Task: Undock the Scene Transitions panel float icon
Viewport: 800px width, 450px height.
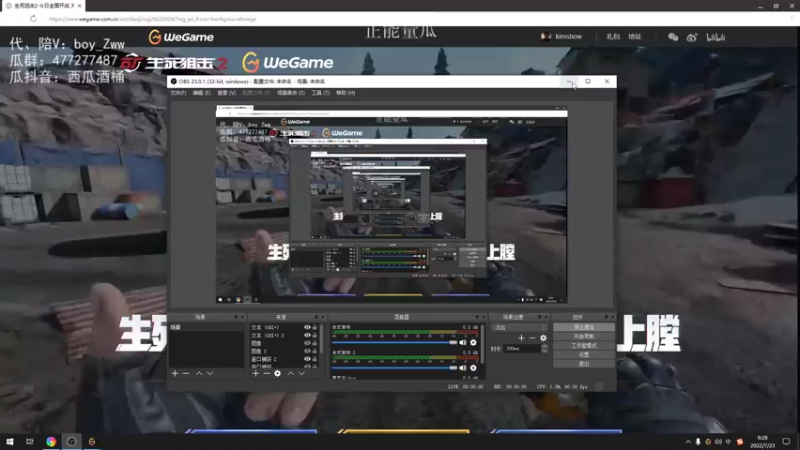Action: [539, 317]
